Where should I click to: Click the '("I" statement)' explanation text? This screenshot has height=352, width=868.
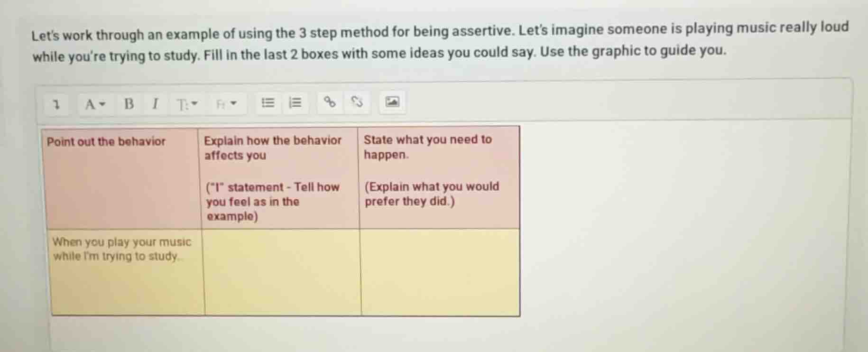pyautogui.click(x=272, y=202)
